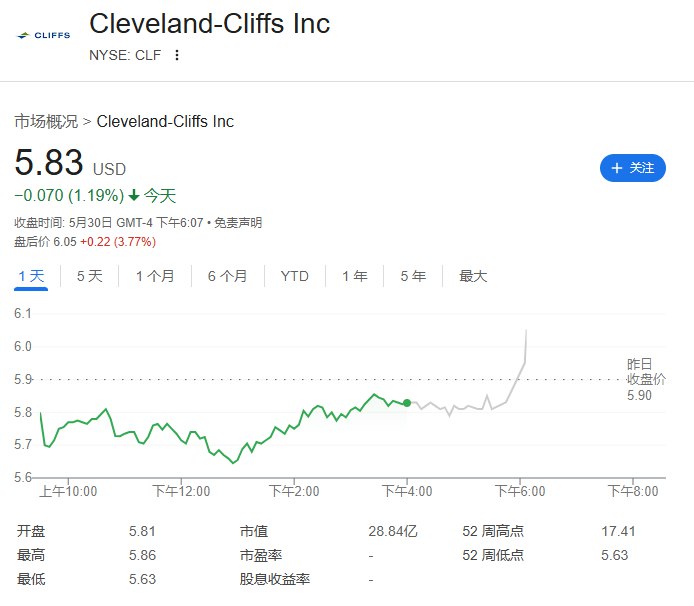Choose the 5 年 range tab
Screen dimensions: 694x606
pyautogui.click(x=413, y=276)
